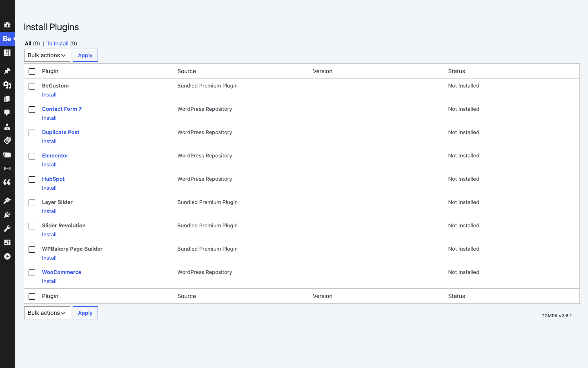Image resolution: width=588 pixels, height=368 pixels.
Task: Click the play-circle icon in sidebar
Action: tap(7, 256)
